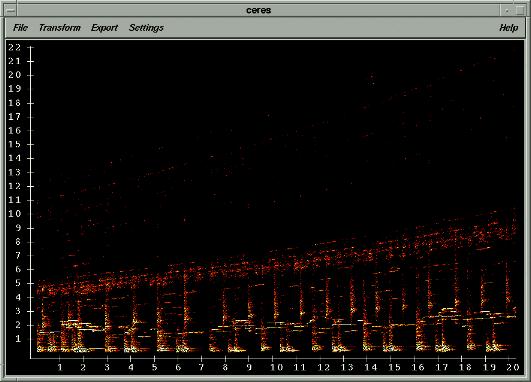
Task: Click time axis marker 5
Action: coord(154,367)
